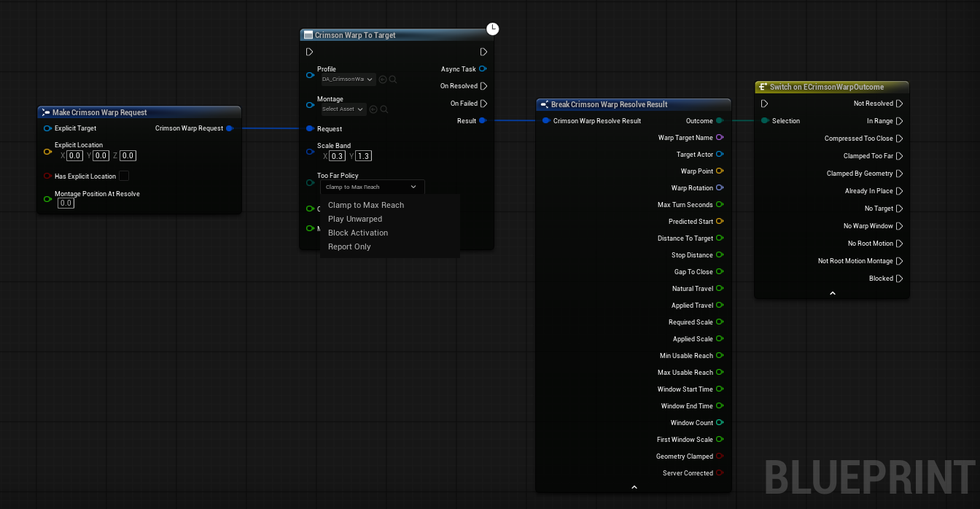Click the Request input pin
The width and height of the screenshot is (980, 509).
310,128
